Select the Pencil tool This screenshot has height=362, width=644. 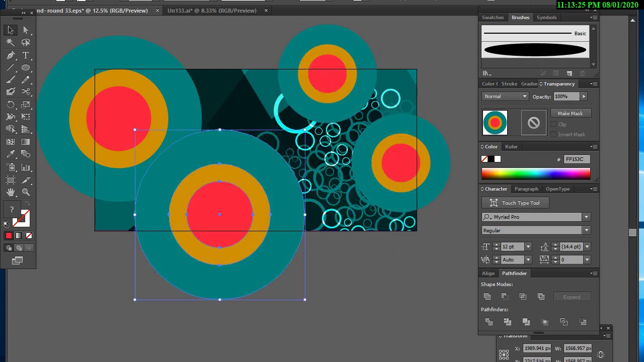[x=26, y=79]
